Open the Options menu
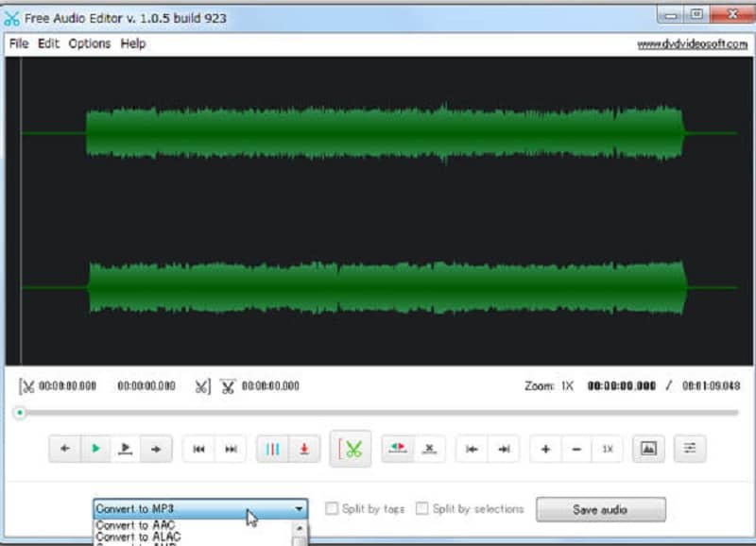756x546 pixels. coord(88,43)
